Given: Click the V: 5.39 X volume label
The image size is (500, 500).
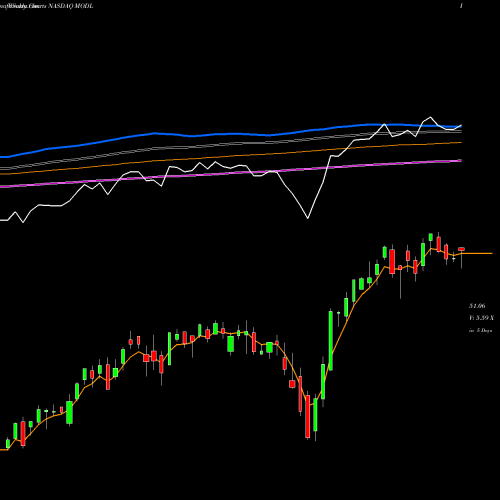Looking at the screenshot, I should (481, 318).
